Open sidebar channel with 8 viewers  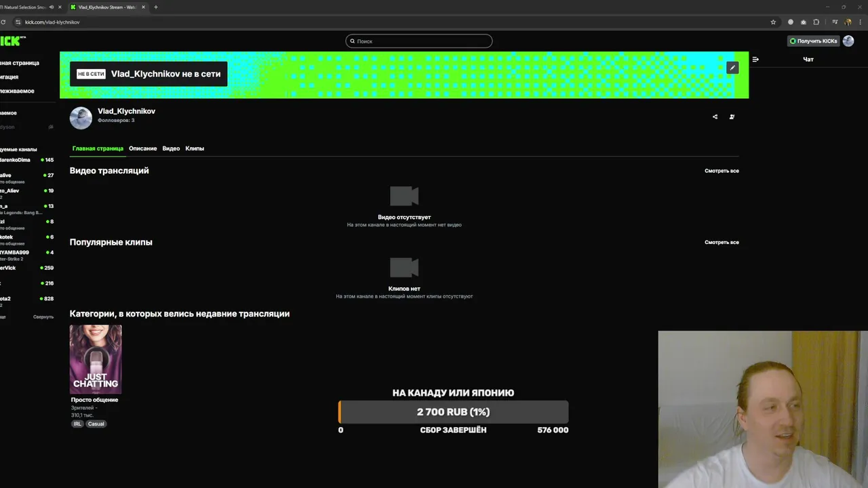[x=27, y=224]
